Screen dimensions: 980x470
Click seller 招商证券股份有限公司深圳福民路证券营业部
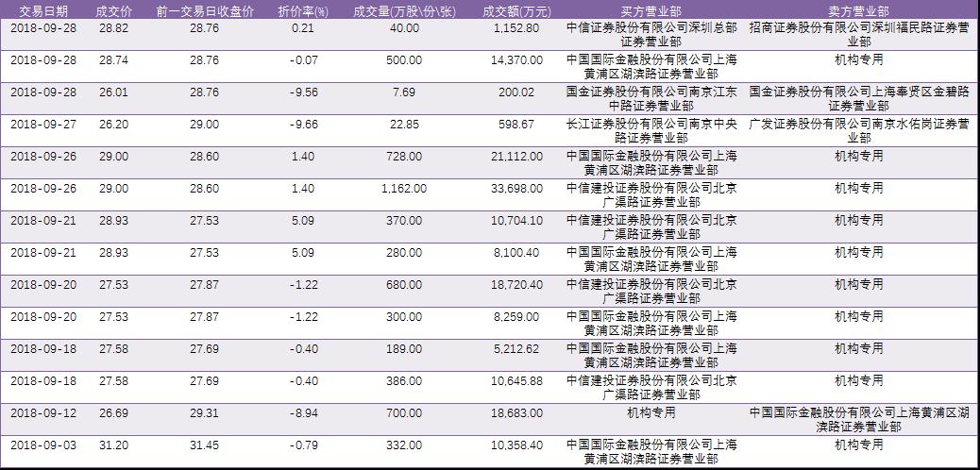pos(859,35)
